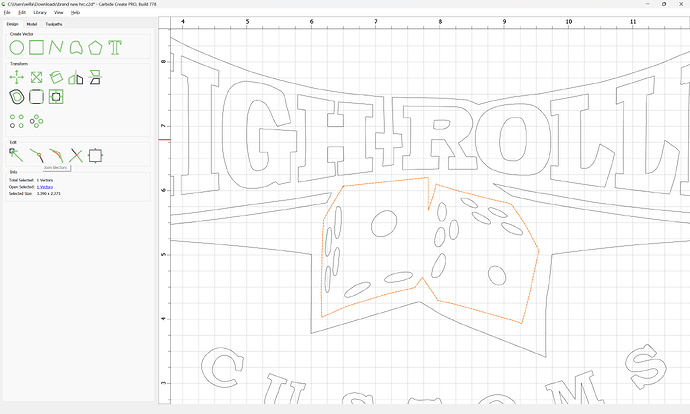Click the Total Selected label
This screenshot has width=690, height=414.
tap(22, 180)
